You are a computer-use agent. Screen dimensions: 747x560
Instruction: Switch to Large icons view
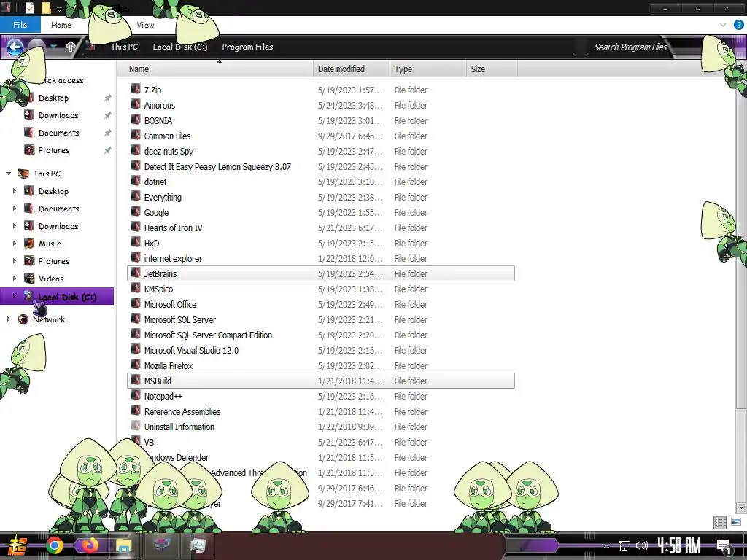pos(735,522)
